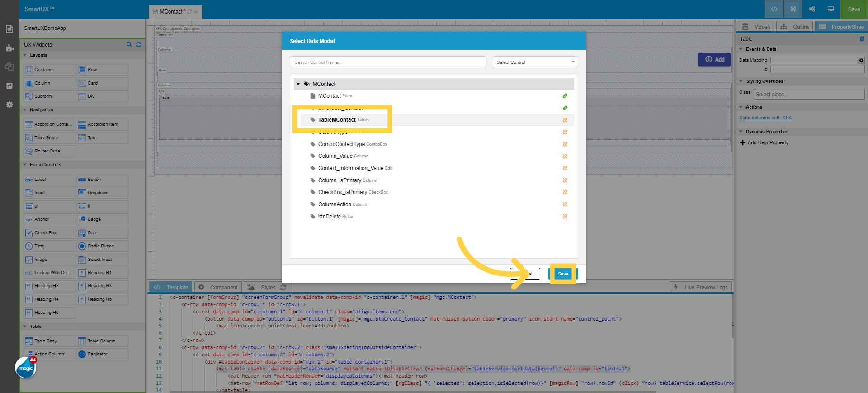Click the Id input field
The image size is (868, 393).
coord(817,70)
